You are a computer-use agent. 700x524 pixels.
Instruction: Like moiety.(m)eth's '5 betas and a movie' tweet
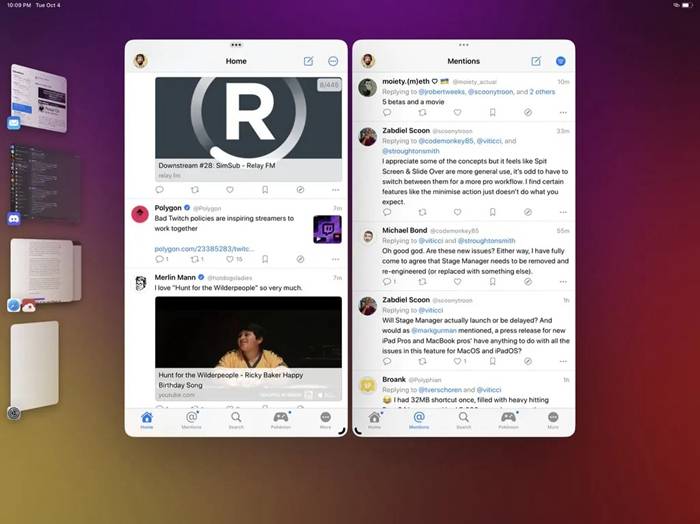(x=458, y=112)
